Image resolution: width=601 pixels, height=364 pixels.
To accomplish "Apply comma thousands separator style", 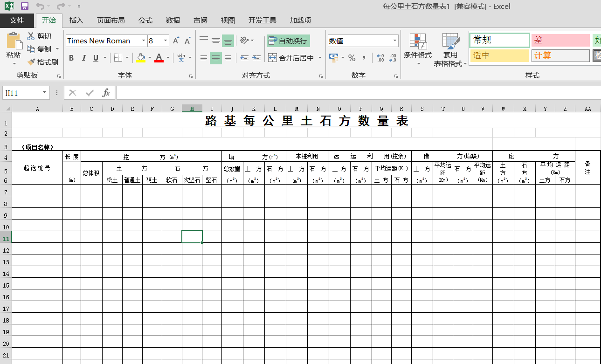I will click(364, 58).
